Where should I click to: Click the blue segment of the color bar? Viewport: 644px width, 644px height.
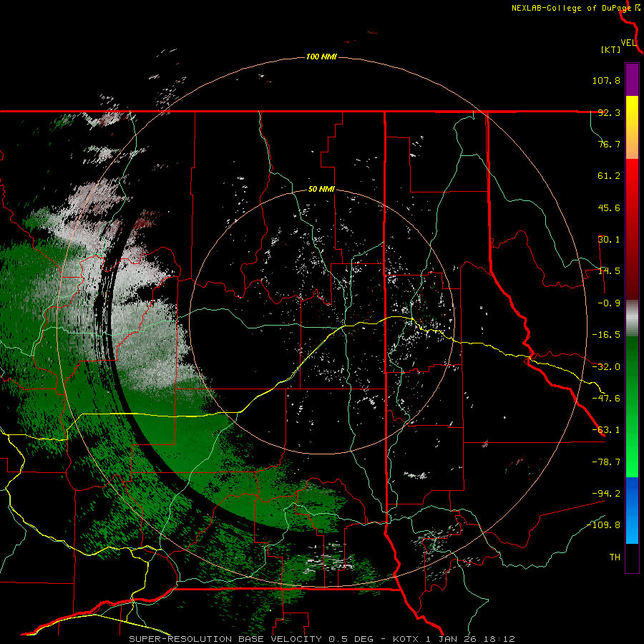click(632, 510)
